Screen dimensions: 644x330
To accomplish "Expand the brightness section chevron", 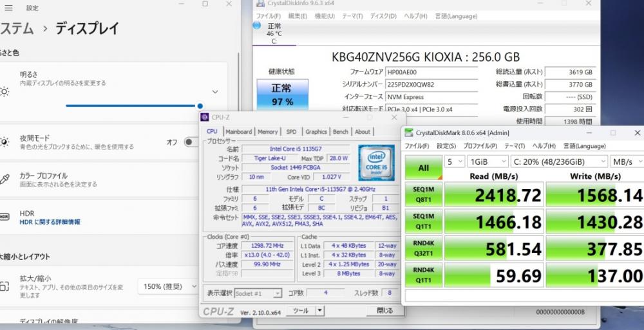I will click(215, 91).
